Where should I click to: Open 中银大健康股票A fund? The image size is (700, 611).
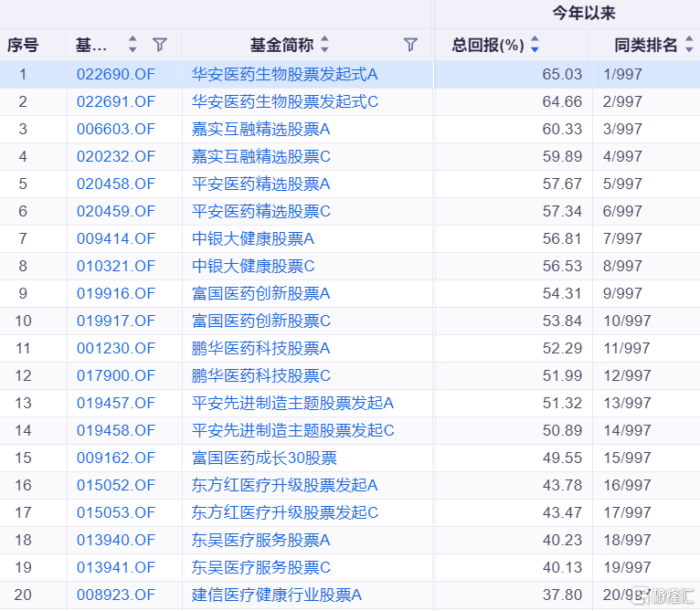coord(253,238)
